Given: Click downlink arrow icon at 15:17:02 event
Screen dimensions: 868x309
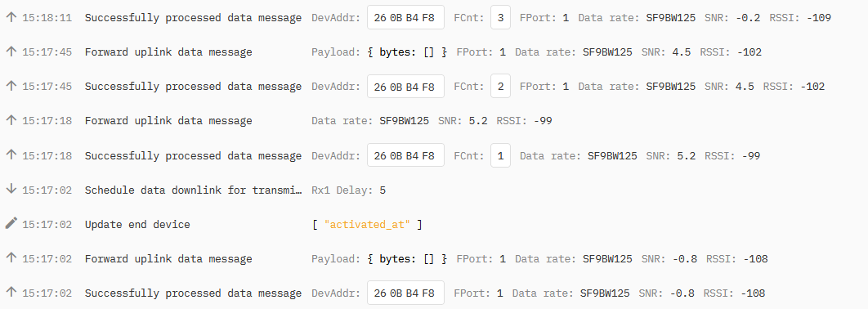Looking at the screenshot, I should [x=11, y=190].
